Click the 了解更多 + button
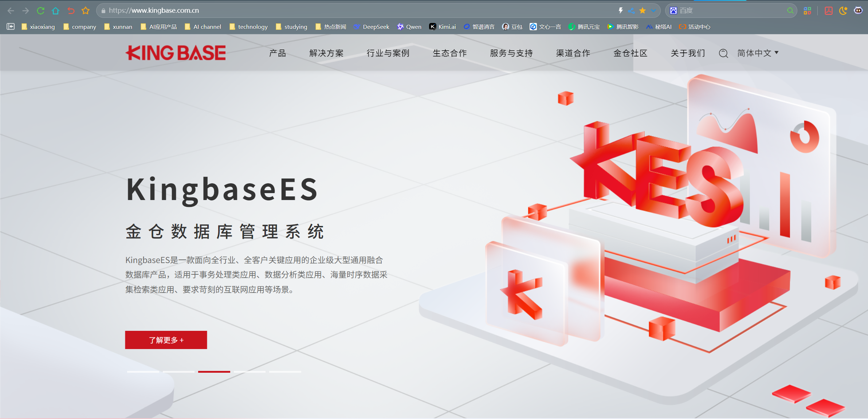Image resolution: width=868 pixels, height=419 pixels. (x=166, y=340)
